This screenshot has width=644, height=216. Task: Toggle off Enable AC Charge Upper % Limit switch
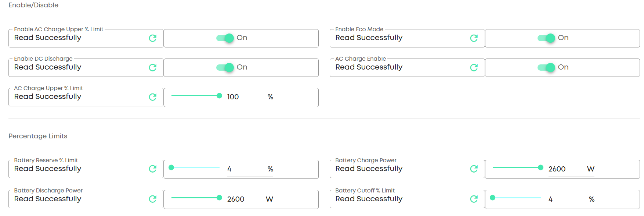click(x=225, y=38)
